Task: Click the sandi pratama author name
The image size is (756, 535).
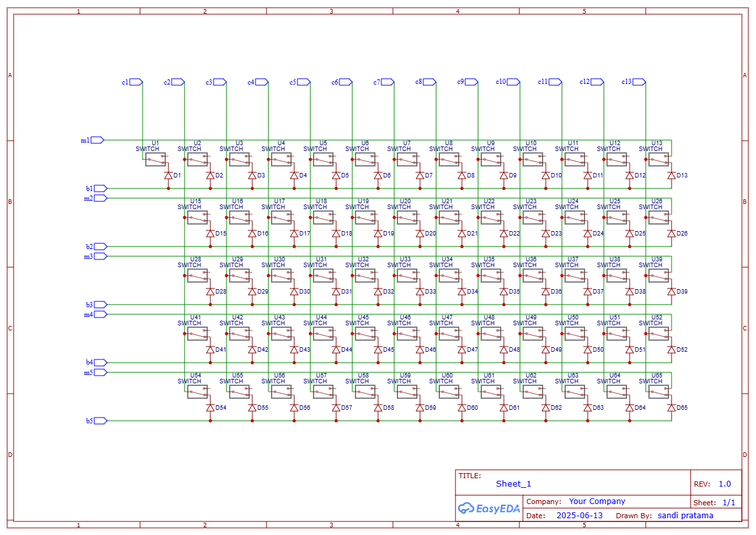Action: [x=686, y=515]
